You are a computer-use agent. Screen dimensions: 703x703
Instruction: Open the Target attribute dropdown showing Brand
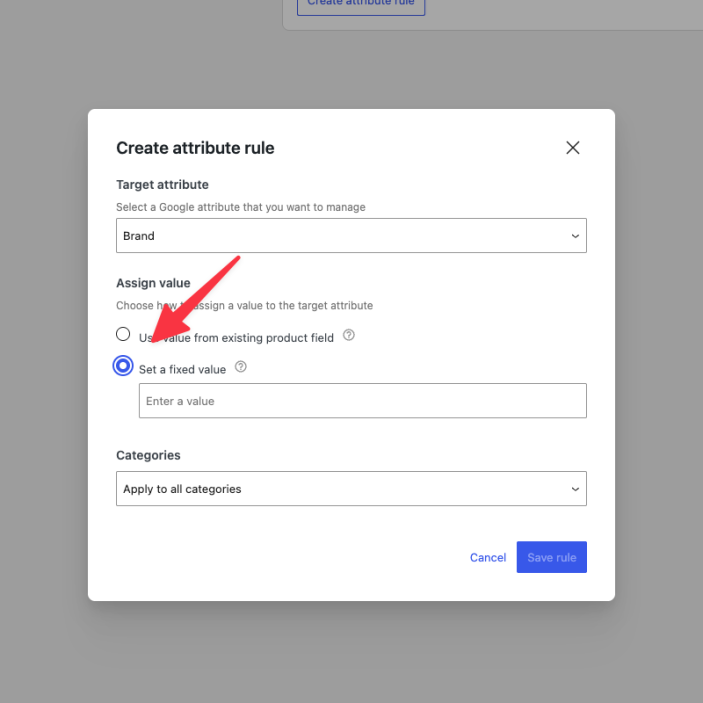pyautogui.click(x=350, y=236)
